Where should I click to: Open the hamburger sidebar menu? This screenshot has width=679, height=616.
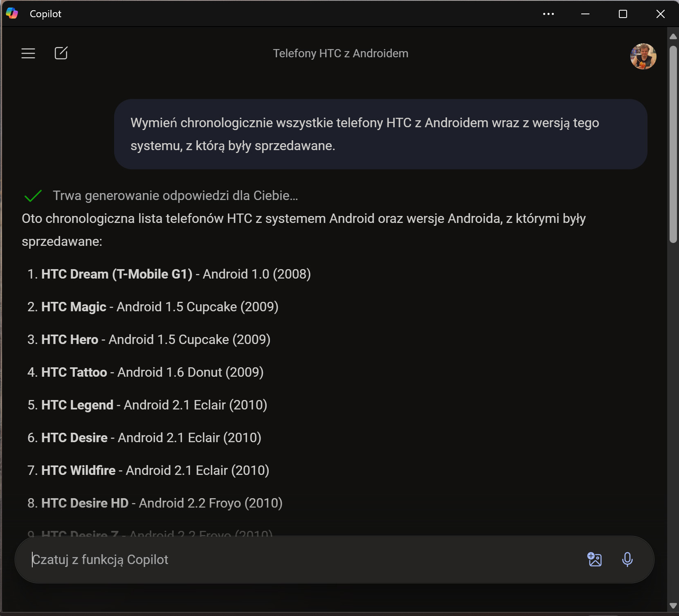[28, 53]
